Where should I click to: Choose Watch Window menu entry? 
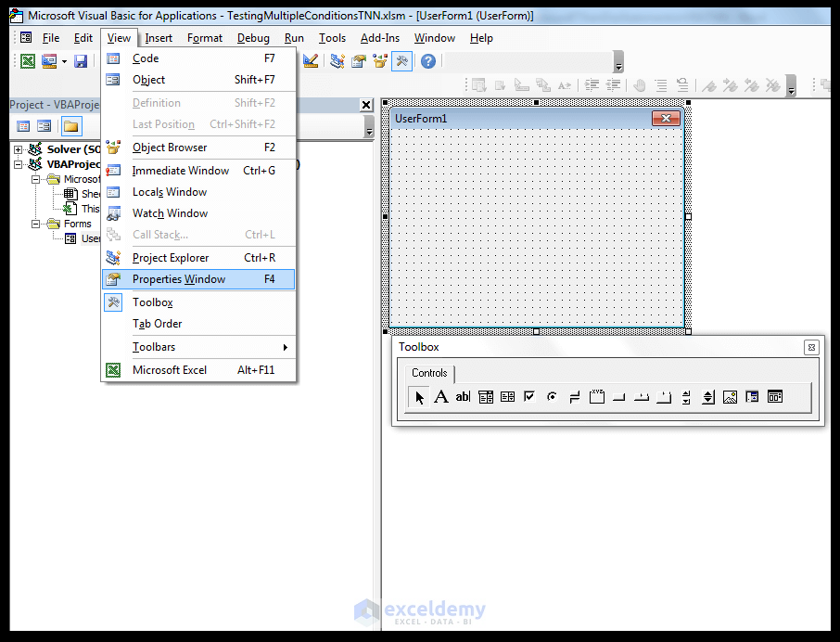coord(198,213)
